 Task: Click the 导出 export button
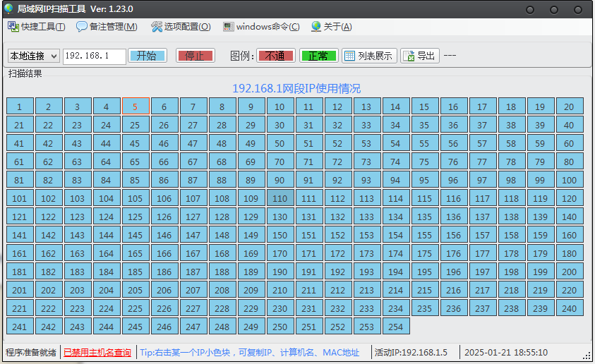(x=420, y=56)
